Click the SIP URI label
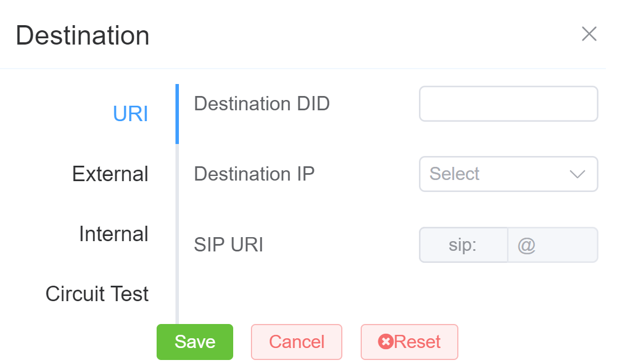The height and width of the screenshot is (364, 623). coord(229,245)
